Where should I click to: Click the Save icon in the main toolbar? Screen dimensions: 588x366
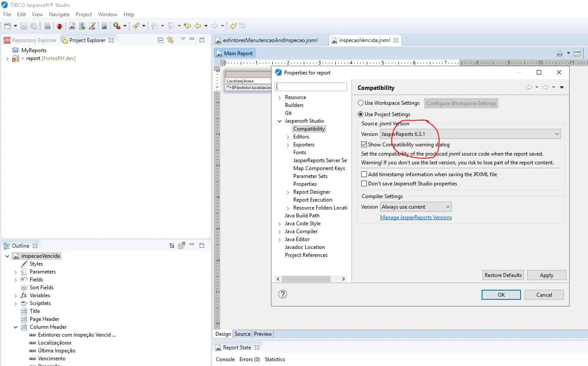(x=24, y=26)
